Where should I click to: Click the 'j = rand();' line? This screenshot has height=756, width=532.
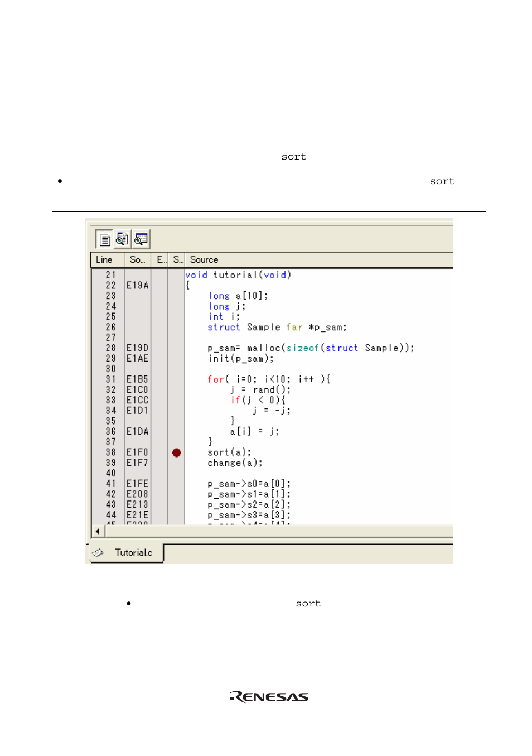(x=260, y=390)
